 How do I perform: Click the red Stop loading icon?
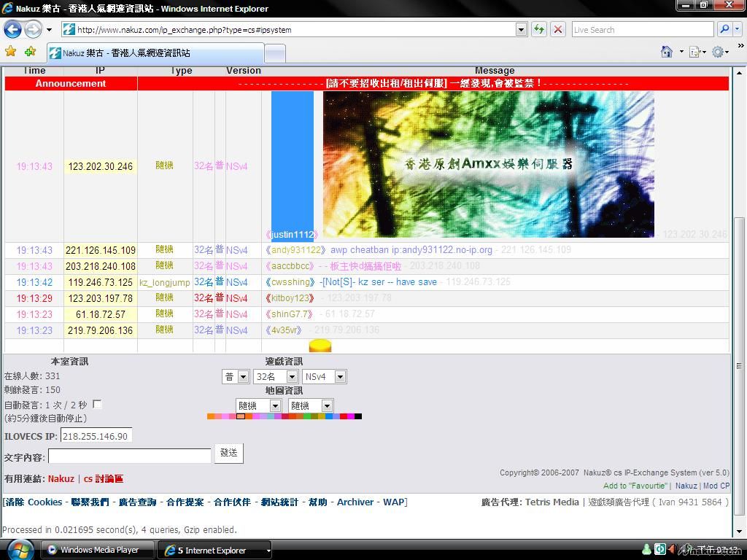558,30
